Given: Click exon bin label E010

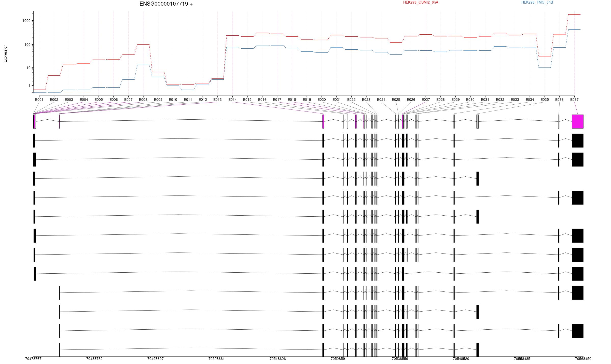Looking at the screenshot, I should pyautogui.click(x=173, y=100).
